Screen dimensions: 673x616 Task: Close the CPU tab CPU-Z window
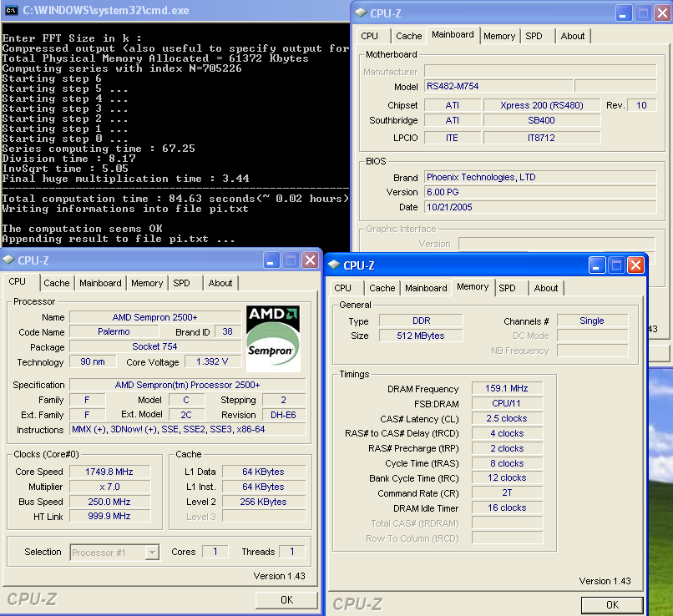click(310, 260)
